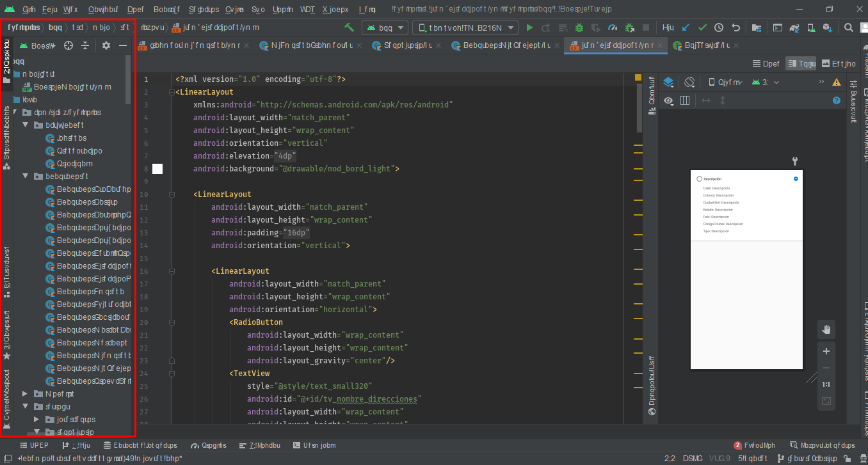Click the Git rollback undo arrow
The width and height of the screenshot is (868, 465).
pos(735,28)
